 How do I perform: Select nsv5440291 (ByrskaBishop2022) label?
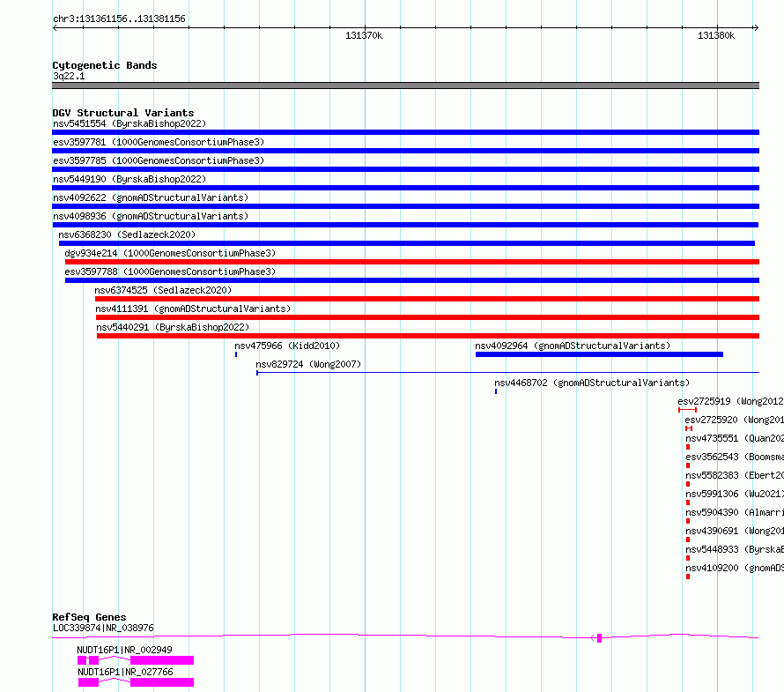pyautogui.click(x=173, y=327)
